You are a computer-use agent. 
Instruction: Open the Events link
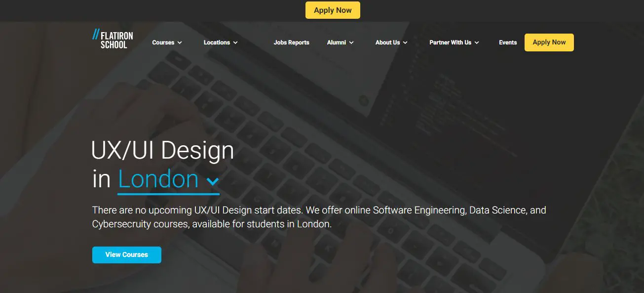508,42
